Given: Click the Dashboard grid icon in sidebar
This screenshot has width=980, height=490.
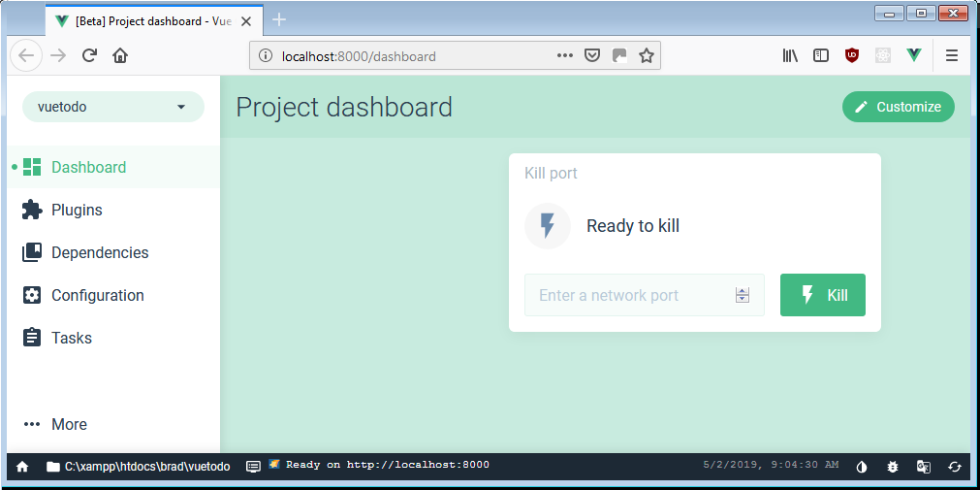Looking at the screenshot, I should pos(32,167).
